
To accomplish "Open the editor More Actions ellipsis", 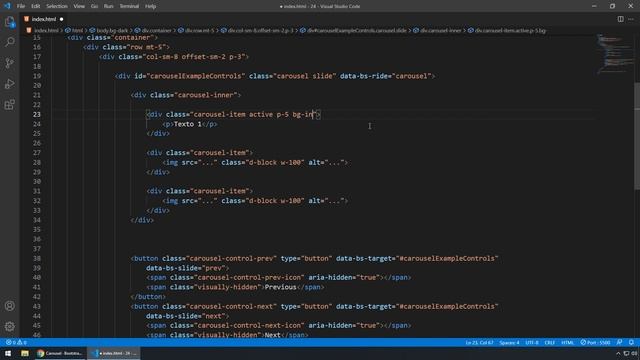I will (x=631, y=19).
